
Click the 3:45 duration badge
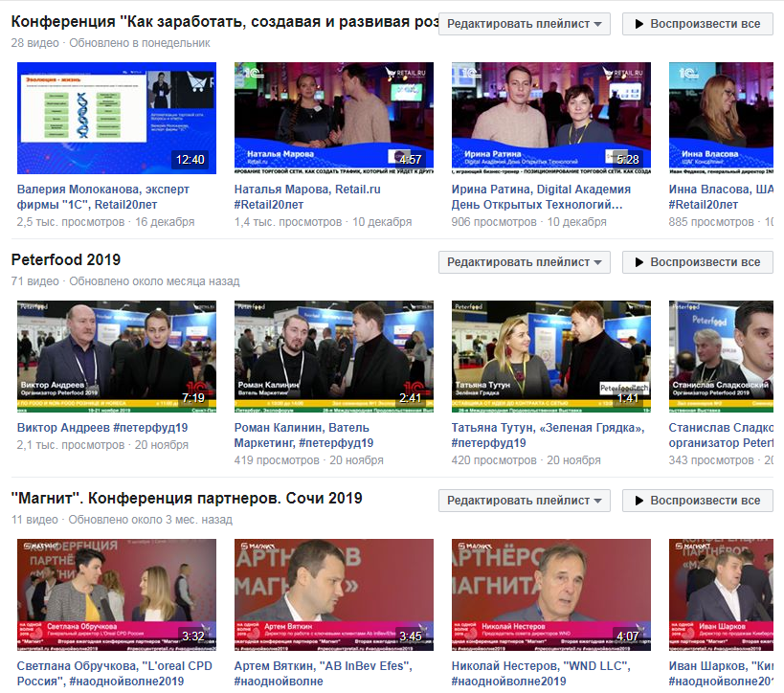pyautogui.click(x=411, y=637)
